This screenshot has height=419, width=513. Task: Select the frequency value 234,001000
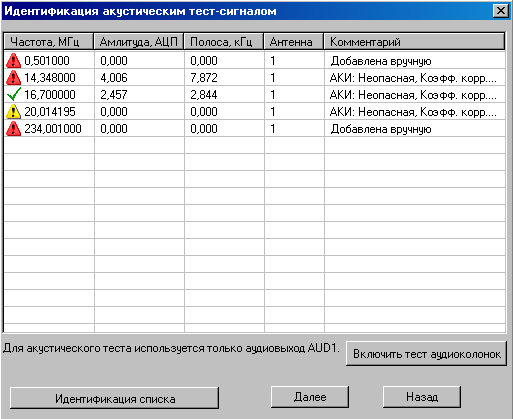click(x=53, y=129)
